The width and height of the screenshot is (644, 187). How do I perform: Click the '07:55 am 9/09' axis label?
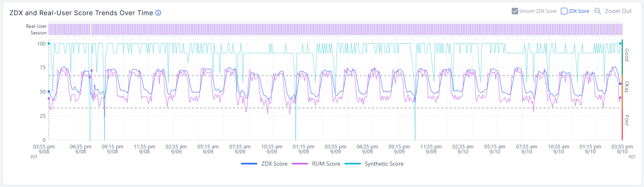[240, 149]
